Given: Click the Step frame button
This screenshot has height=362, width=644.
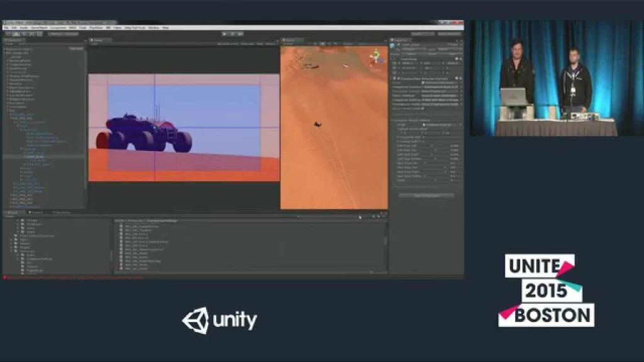Looking at the screenshot, I should pos(240,34).
